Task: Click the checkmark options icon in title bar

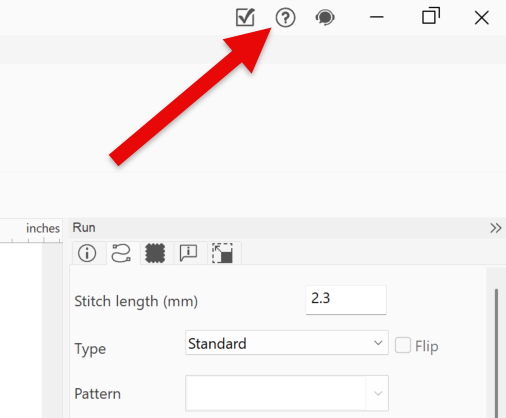Action: coord(245,17)
